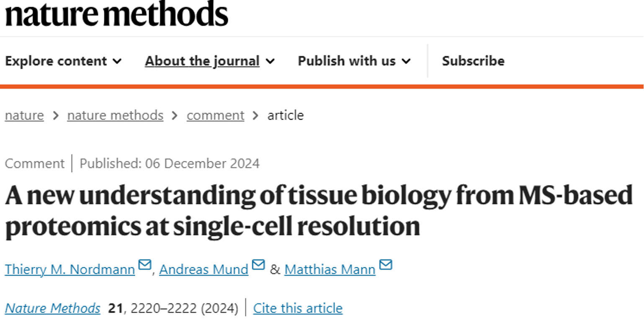The width and height of the screenshot is (644, 321).
Task: Open author Thierry M. Nordmann's profile
Action: (x=70, y=269)
